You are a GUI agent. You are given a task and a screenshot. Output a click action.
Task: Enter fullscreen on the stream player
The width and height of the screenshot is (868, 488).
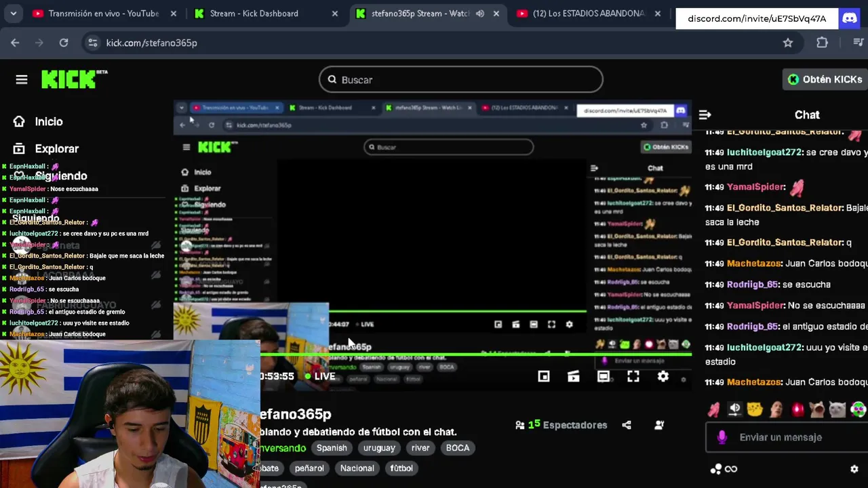(633, 376)
